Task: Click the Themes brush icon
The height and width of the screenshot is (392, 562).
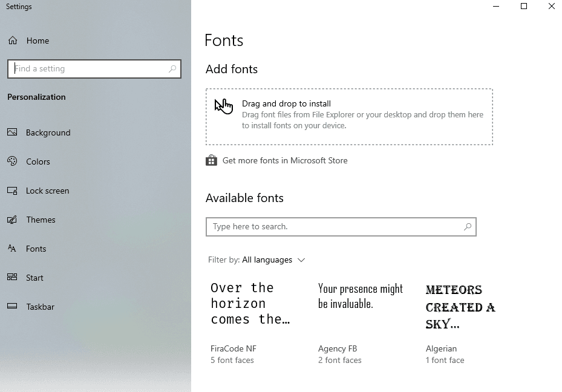Action: [x=12, y=220]
